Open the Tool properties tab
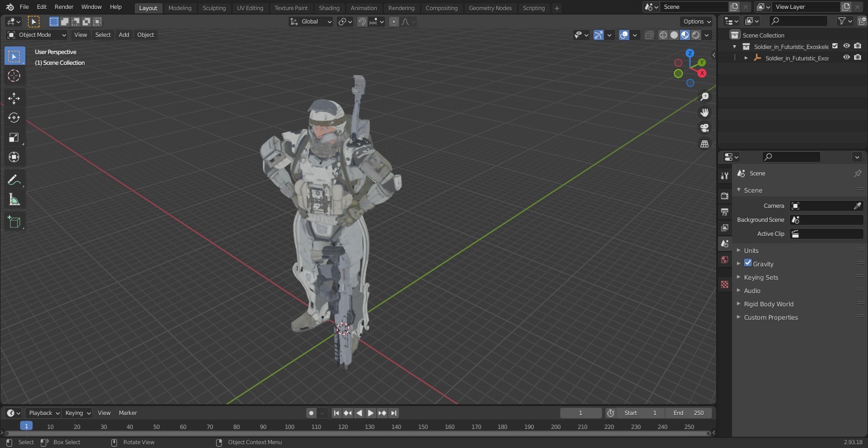 [x=724, y=175]
